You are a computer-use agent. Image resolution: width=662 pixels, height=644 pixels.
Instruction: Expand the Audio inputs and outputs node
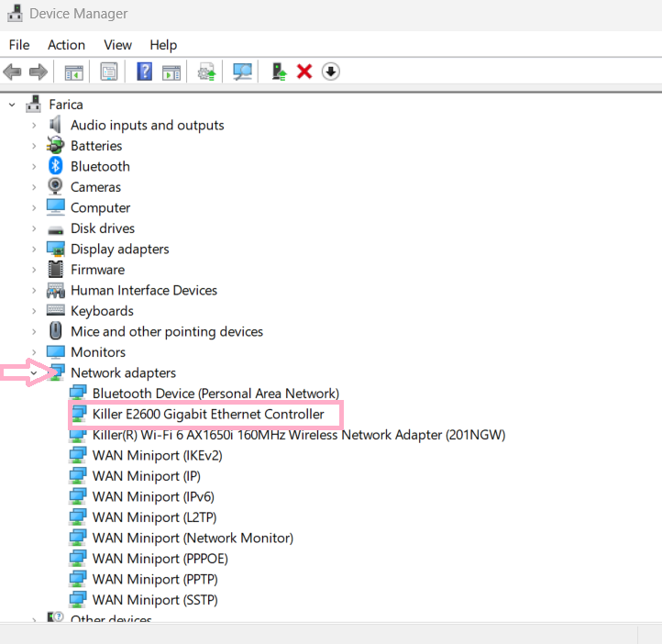coord(34,125)
